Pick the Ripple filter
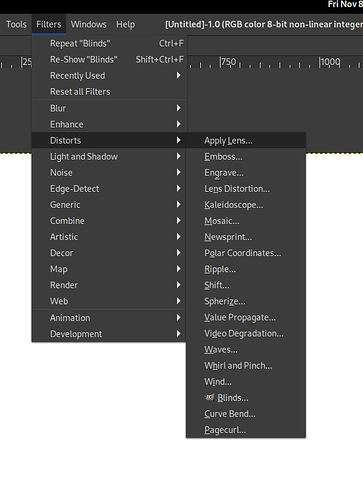Viewport: 363px width, 499px height. (x=246, y=269)
